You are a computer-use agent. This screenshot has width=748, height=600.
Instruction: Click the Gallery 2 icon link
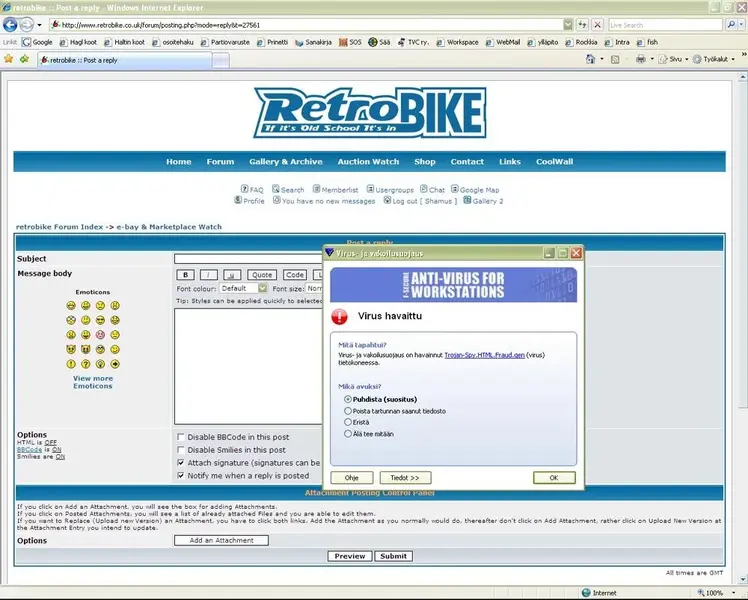[x=483, y=201]
